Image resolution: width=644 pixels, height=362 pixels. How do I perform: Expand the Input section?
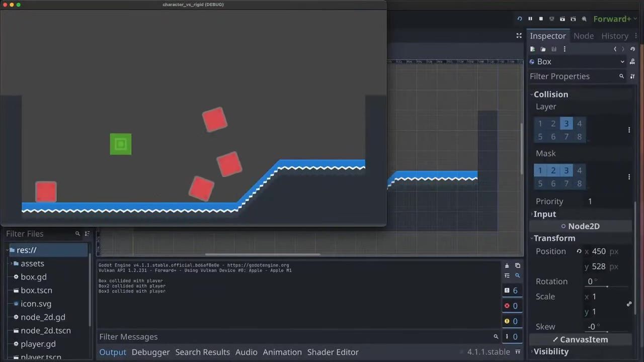coord(544,214)
